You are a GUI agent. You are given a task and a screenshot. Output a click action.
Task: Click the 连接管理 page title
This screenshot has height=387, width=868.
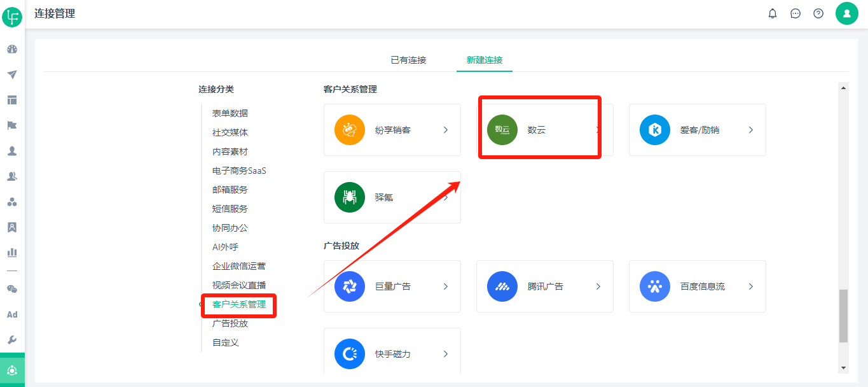click(55, 13)
